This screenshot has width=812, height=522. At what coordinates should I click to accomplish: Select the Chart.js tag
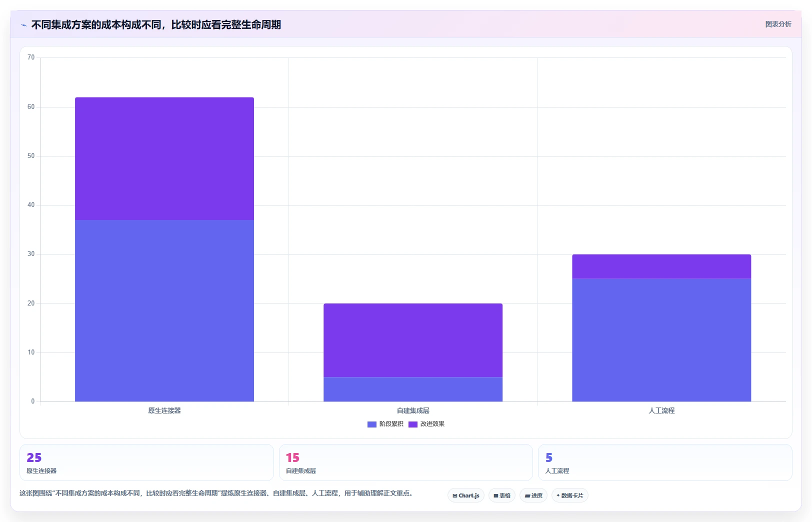tap(466, 495)
